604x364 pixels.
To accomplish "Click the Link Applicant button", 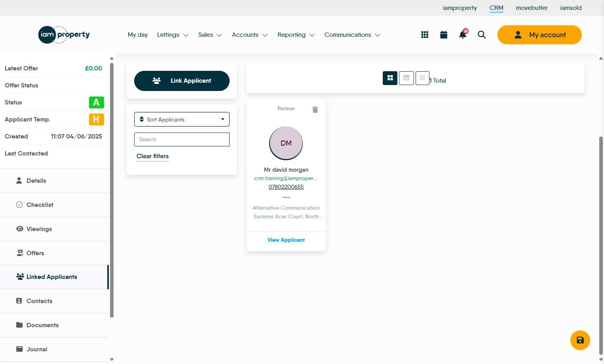I will click(x=182, y=81).
